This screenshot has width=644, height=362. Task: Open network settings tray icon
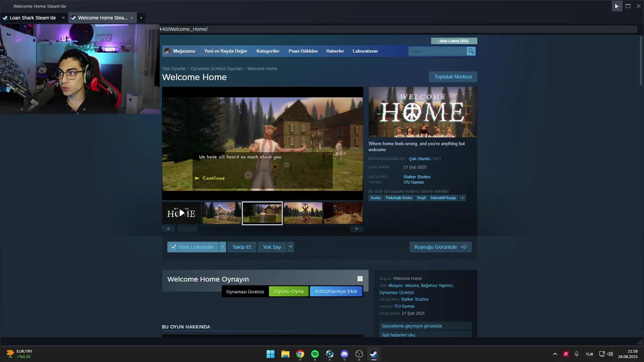tap(602, 354)
